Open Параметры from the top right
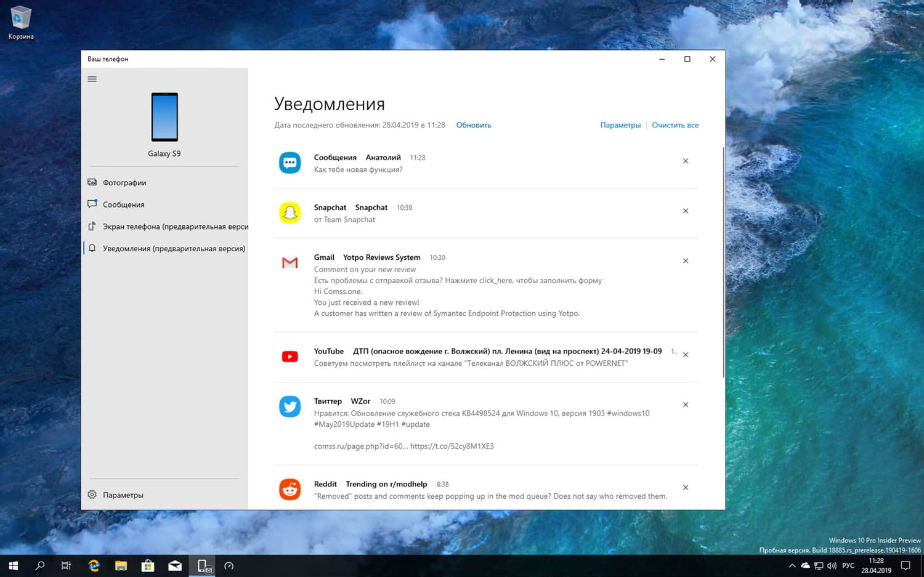 click(x=620, y=125)
